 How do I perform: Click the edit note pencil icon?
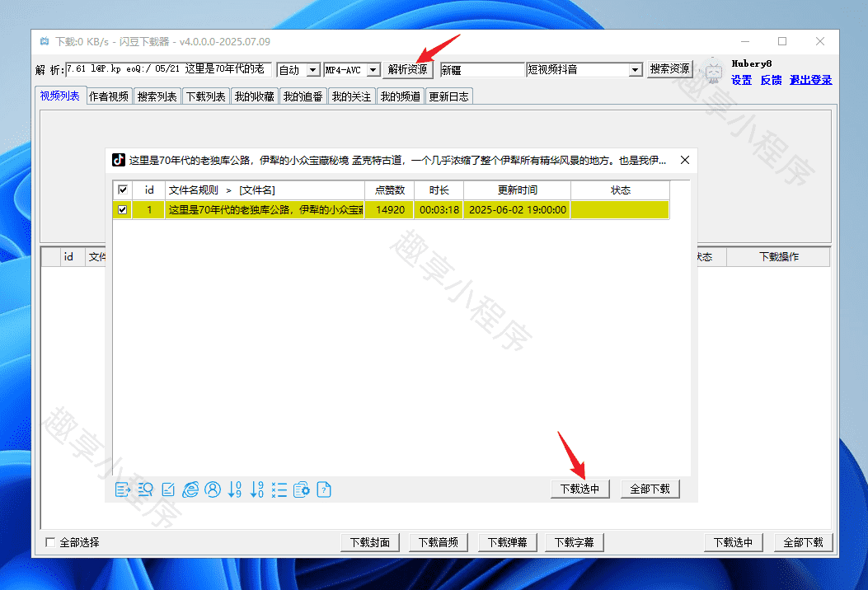click(x=168, y=489)
